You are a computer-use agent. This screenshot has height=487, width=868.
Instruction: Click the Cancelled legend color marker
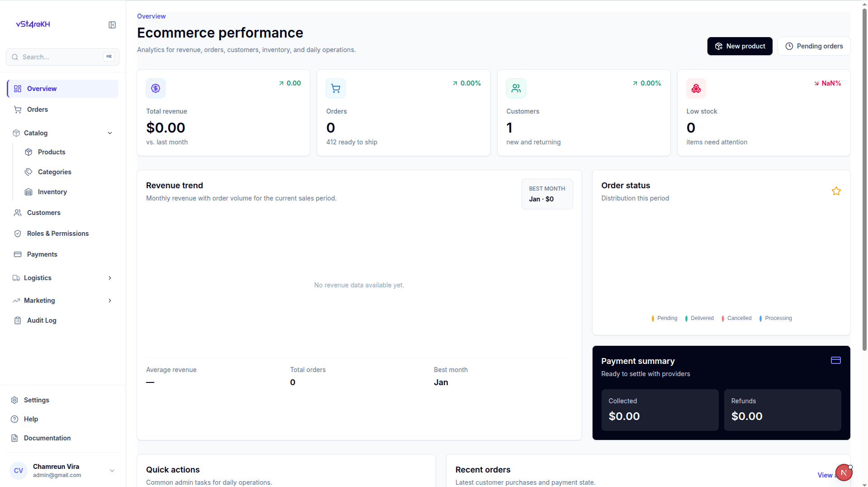(723, 318)
